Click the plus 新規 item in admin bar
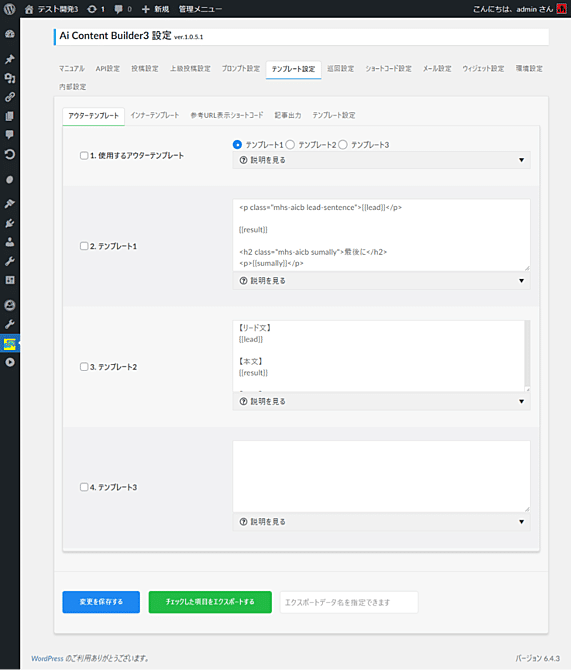Image resolution: width=571 pixels, height=670 pixels. [155, 9]
